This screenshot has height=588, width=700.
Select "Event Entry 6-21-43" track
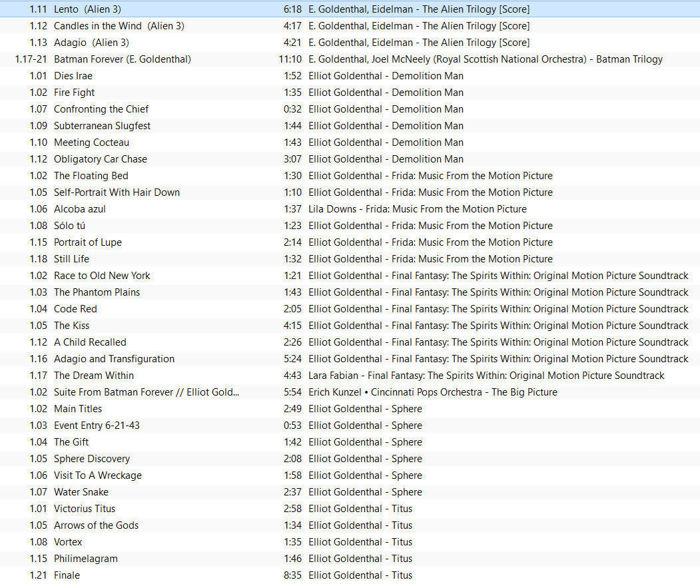pyautogui.click(x=97, y=426)
